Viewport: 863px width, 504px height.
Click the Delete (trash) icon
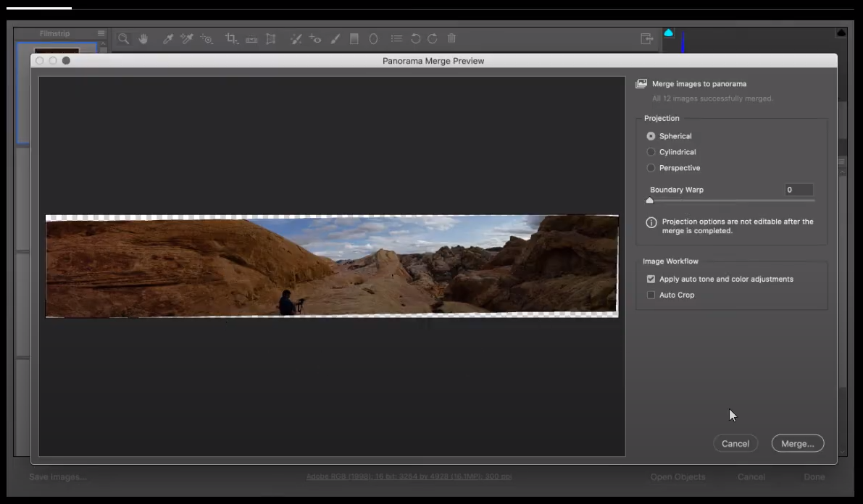(x=451, y=38)
